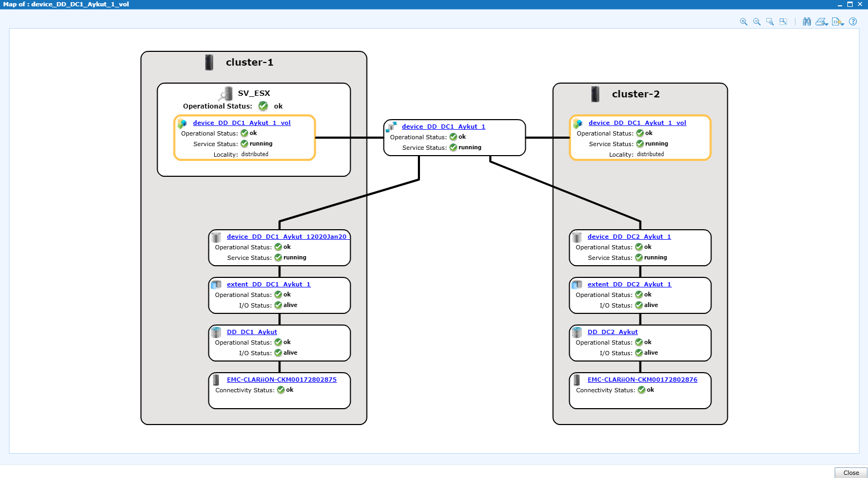868x478 pixels.
Task: Click the window title 'Map of : device_DD_DC1_Aykut_1_vol'
Action: pyautogui.click(x=66, y=4)
